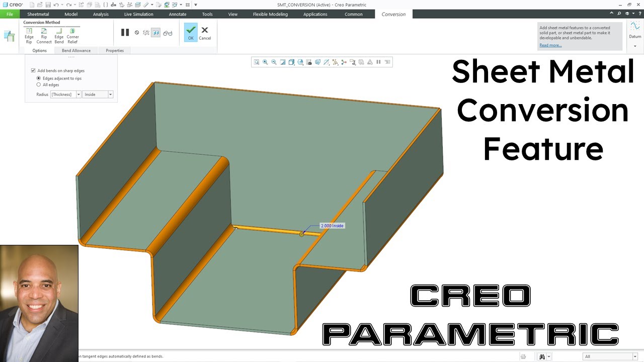
Task: Switch to the Analysis ribbon tab
Action: point(101,14)
